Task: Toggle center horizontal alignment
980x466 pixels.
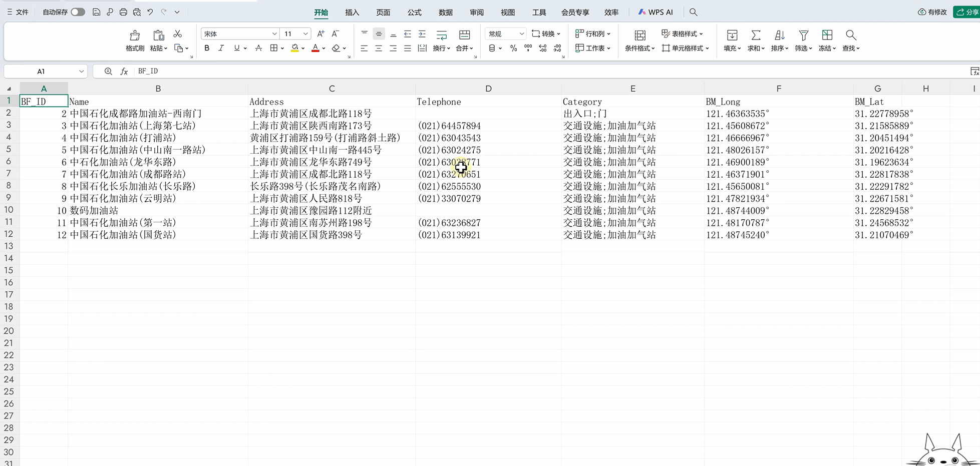Action: click(x=379, y=48)
